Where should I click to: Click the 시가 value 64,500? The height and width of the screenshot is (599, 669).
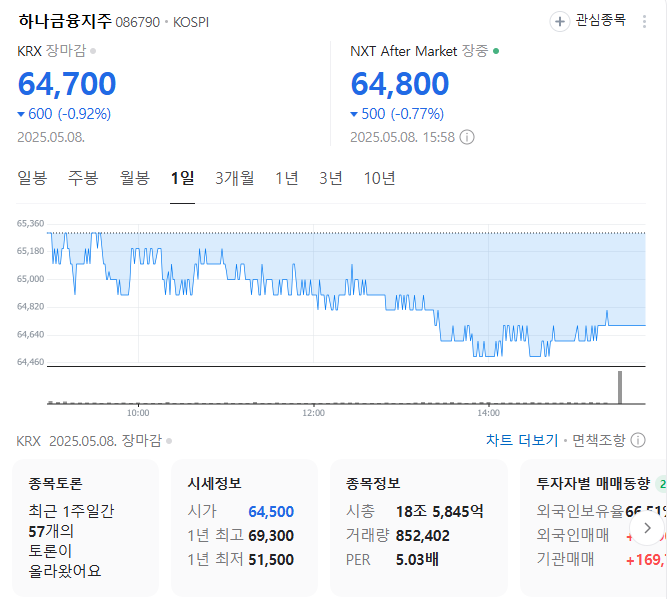[271, 511]
